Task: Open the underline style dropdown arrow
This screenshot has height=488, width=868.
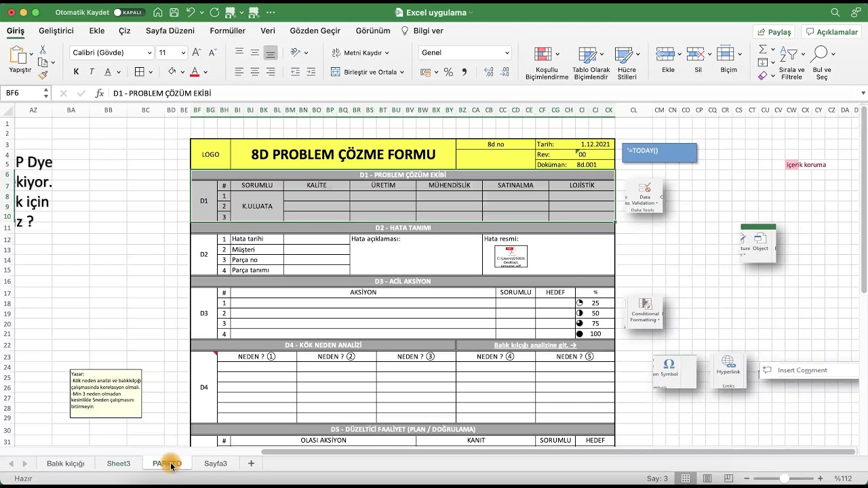Action: (119, 72)
